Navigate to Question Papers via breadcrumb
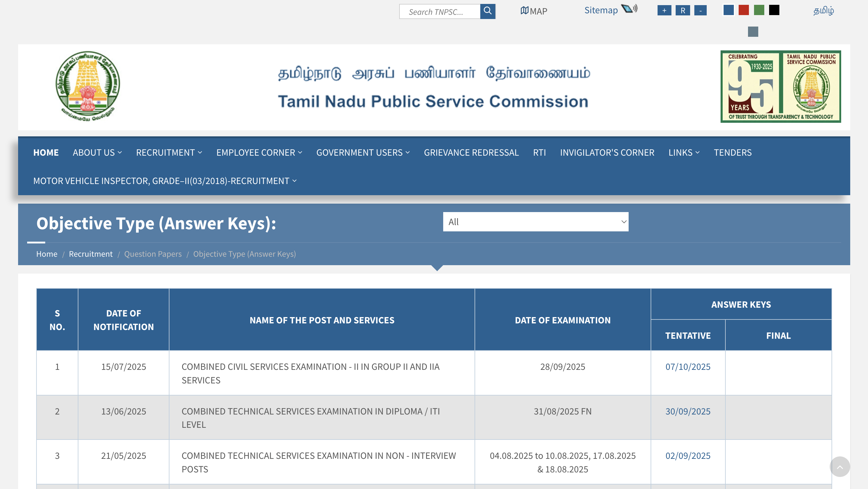The height and width of the screenshot is (489, 868). pos(153,254)
